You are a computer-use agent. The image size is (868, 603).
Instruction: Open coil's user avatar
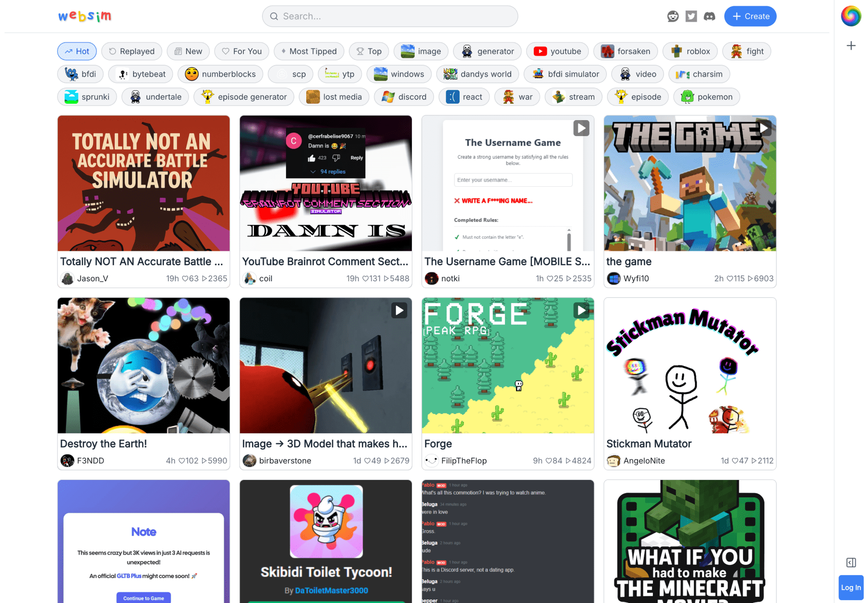249,278
